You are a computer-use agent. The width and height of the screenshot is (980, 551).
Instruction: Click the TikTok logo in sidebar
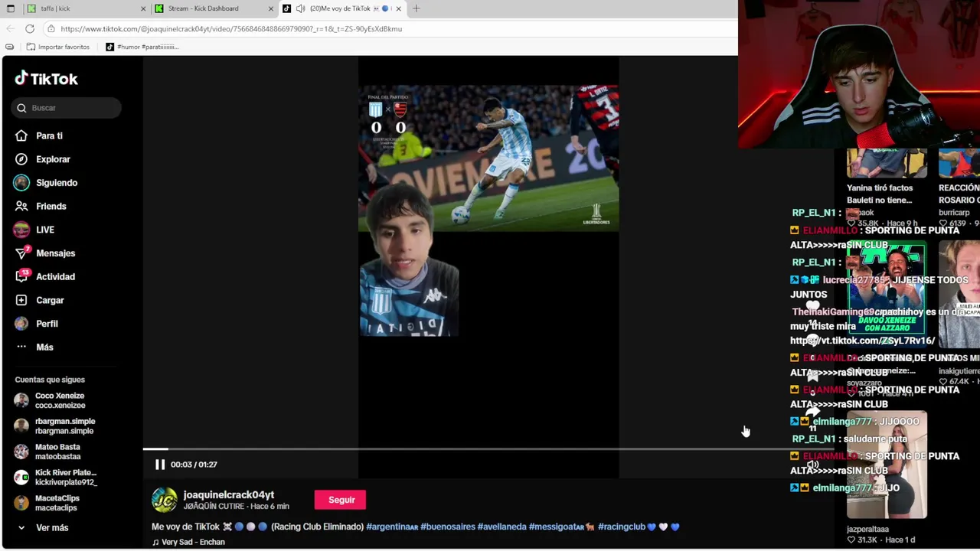[x=46, y=79]
